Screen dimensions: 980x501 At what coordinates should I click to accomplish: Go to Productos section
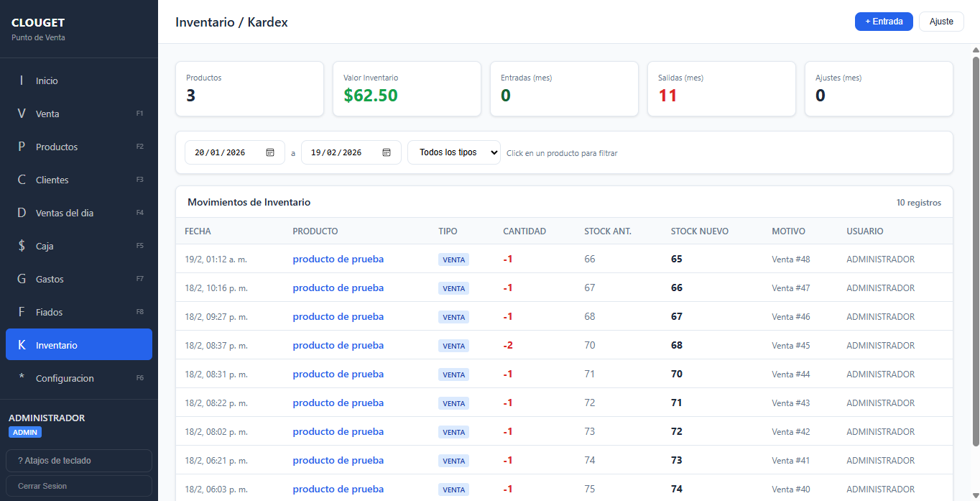79,147
